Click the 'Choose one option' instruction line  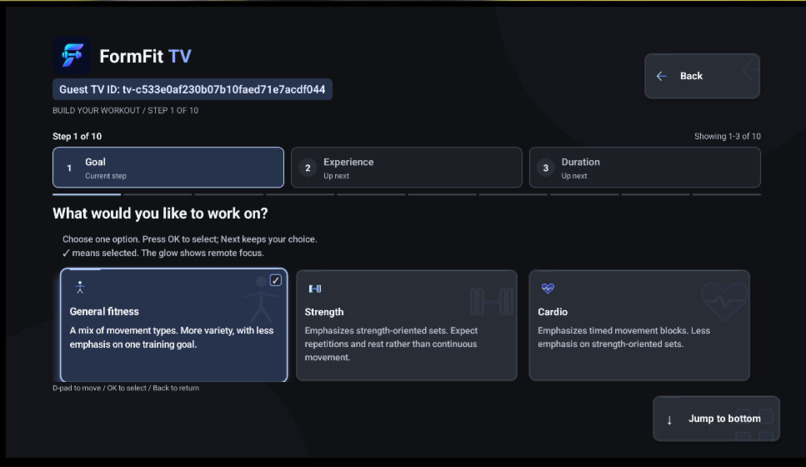(190, 239)
